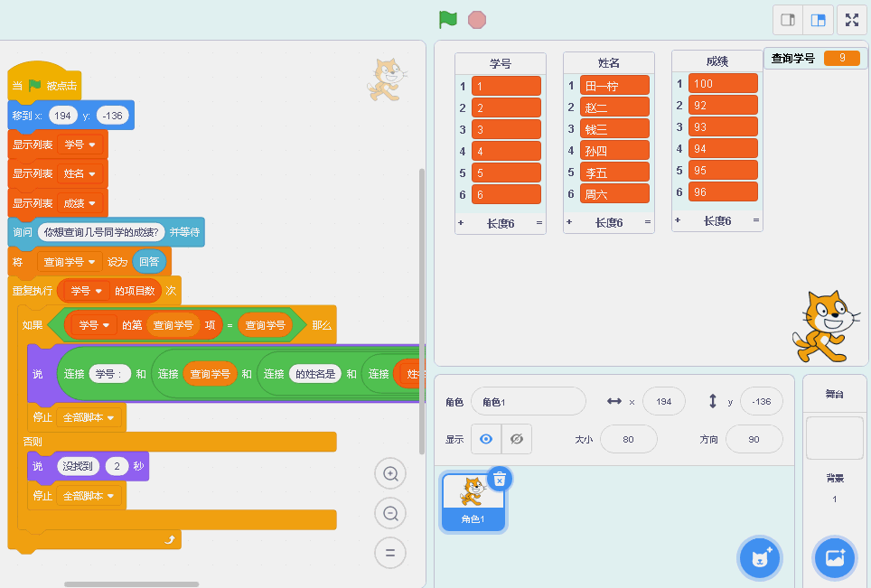Hide the sprite with the crossed-eye icon
This screenshot has width=871, height=588.
tap(517, 439)
